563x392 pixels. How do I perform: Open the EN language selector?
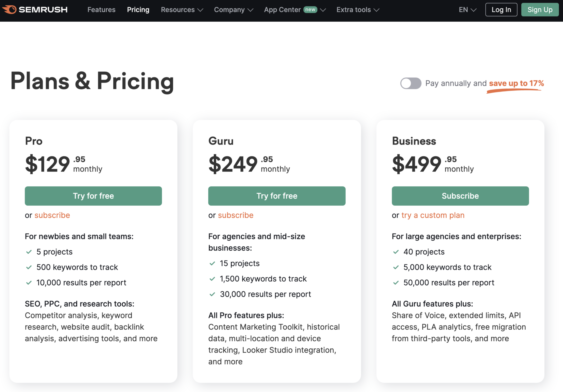point(468,10)
